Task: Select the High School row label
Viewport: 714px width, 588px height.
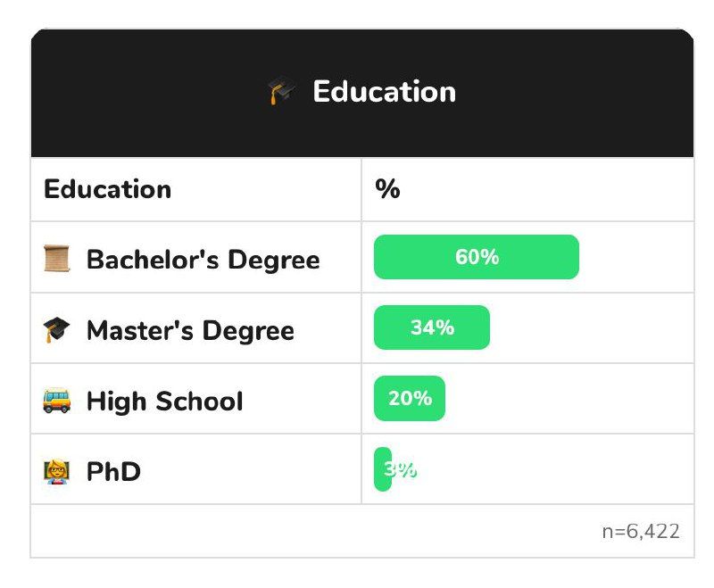Action: tap(164, 401)
